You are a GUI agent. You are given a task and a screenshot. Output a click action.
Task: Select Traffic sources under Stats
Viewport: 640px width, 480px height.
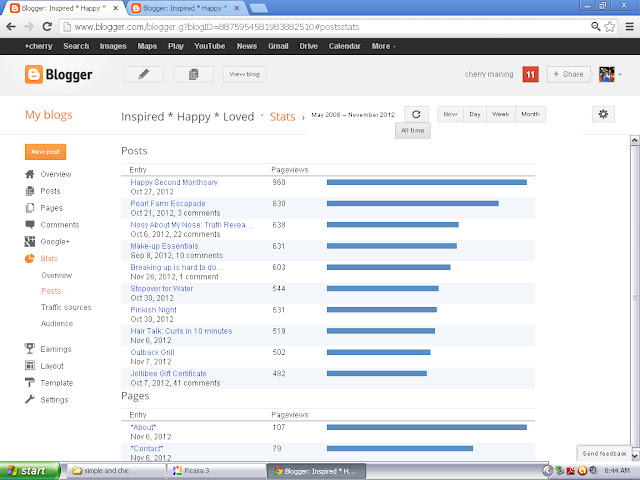(x=66, y=307)
